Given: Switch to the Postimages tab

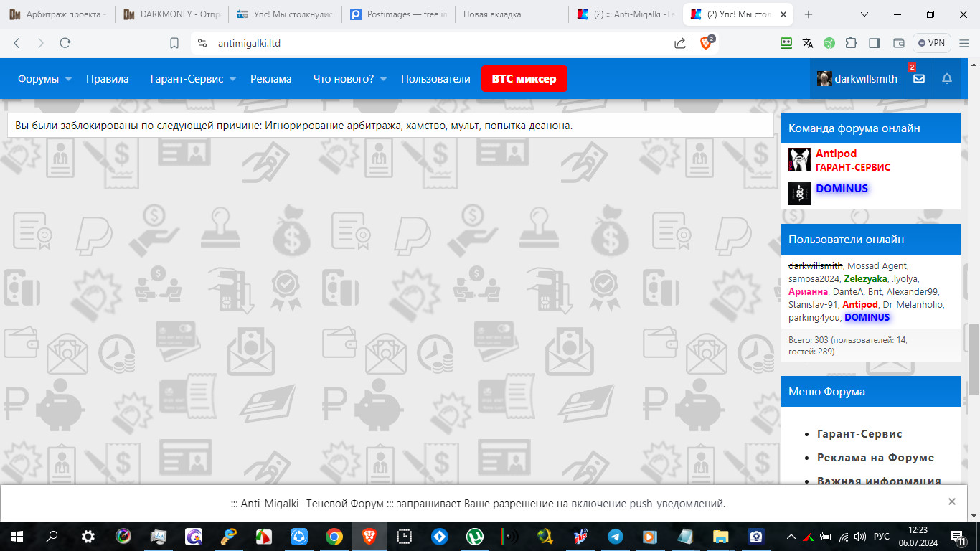Looking at the screenshot, I should tap(398, 14).
